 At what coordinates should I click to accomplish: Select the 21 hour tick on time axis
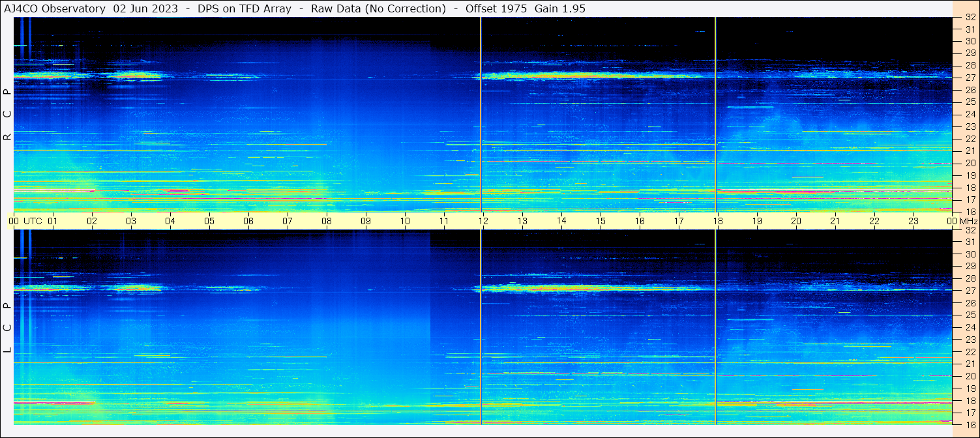tap(835, 221)
